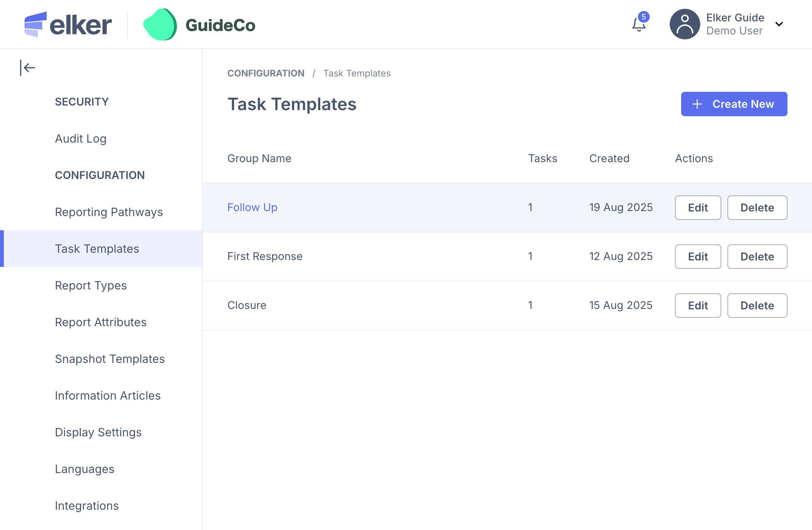The width and height of the screenshot is (812, 530).
Task: Open the notifications bell
Action: click(639, 25)
